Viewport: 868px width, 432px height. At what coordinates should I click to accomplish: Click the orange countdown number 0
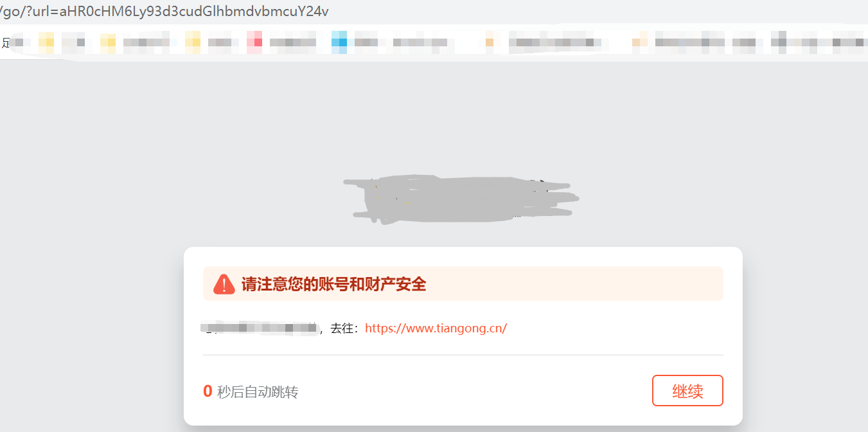pos(208,391)
